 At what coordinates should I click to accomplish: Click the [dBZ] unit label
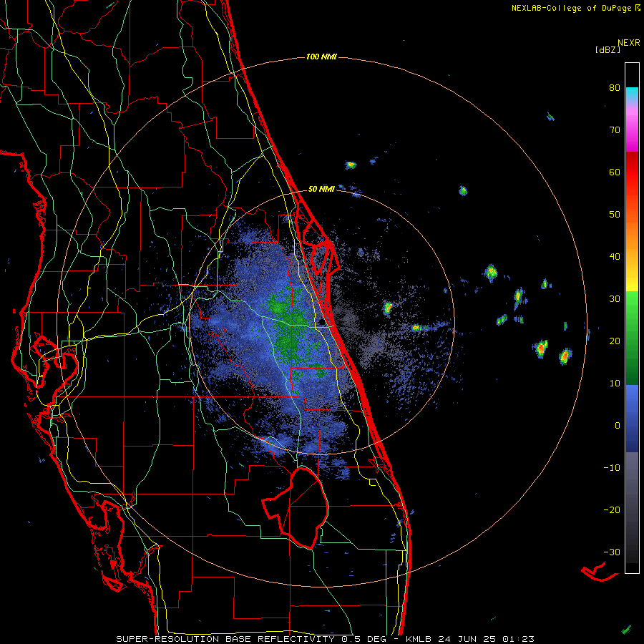608,50
